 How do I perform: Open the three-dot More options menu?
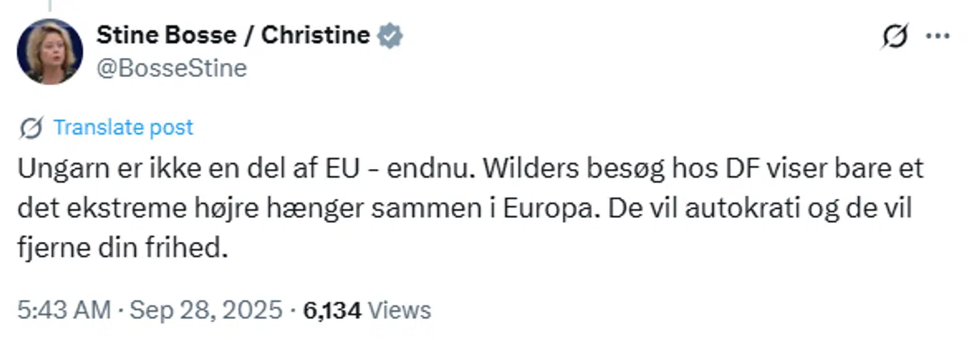938,37
